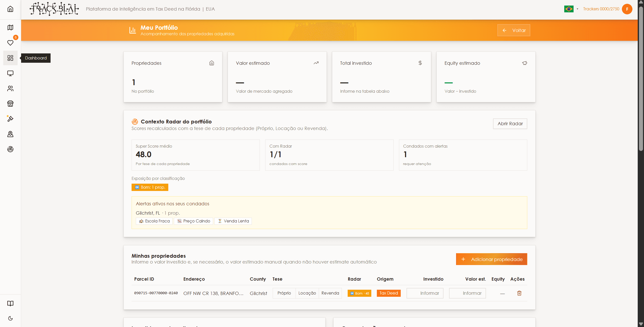Select the Dashboard grid icon
This screenshot has height=327, width=644.
[10, 58]
